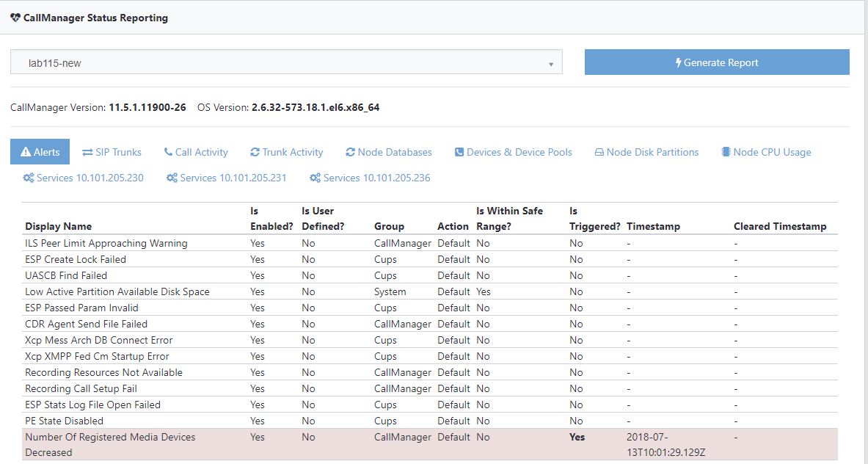The image size is (868, 464).
Task: Select the PE State Disabled row
Action: [429, 420]
